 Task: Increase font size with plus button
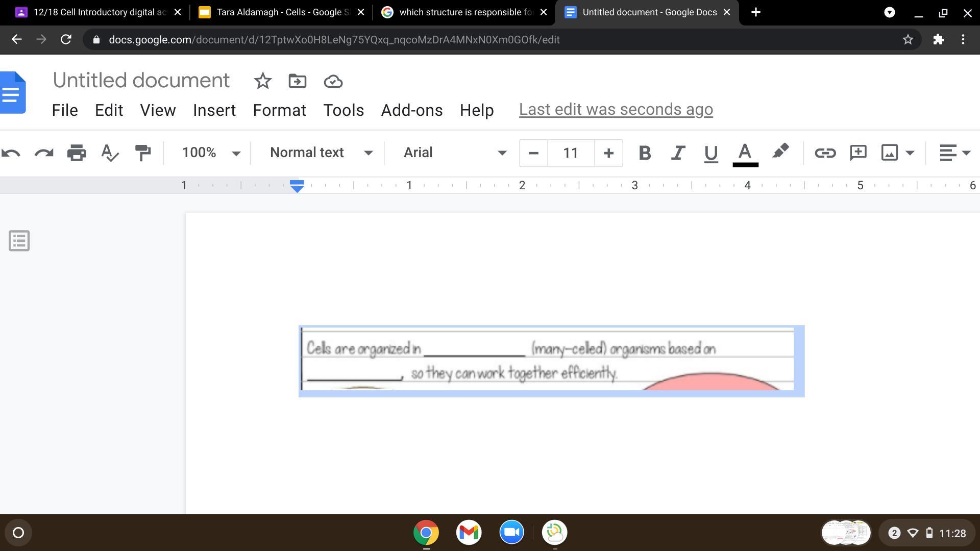[608, 153]
